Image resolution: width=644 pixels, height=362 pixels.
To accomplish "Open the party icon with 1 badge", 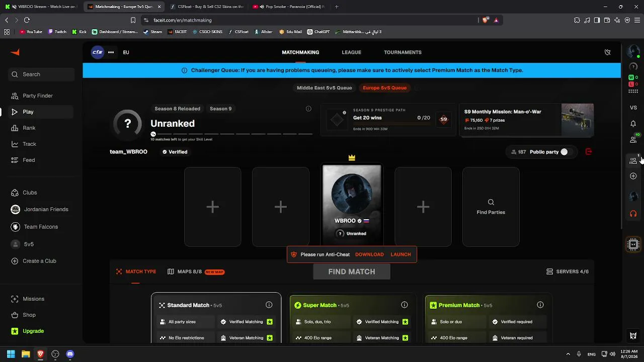I will coord(633,160).
